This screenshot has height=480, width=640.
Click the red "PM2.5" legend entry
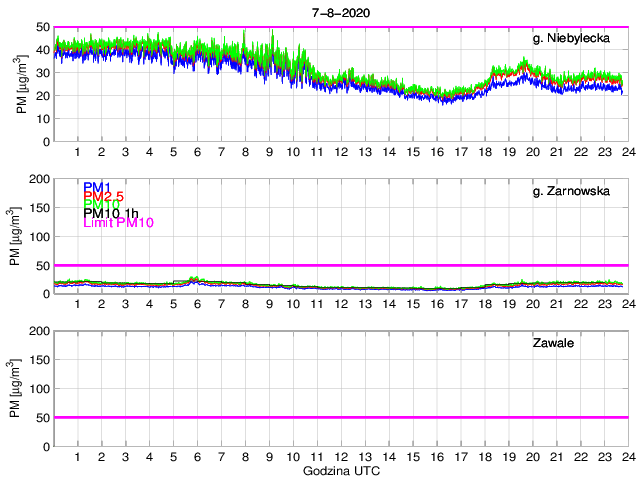(103, 196)
